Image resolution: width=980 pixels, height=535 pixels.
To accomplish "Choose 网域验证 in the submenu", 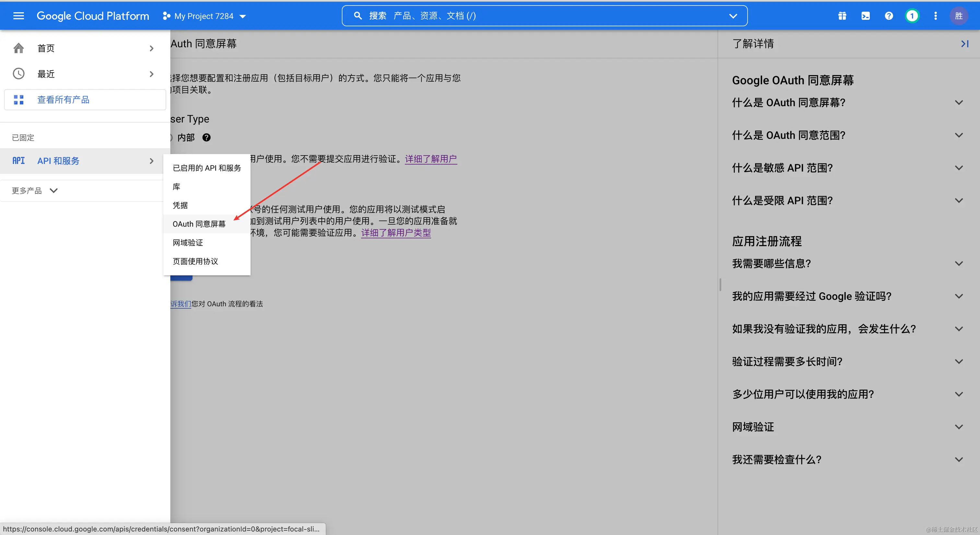I will pos(206,242).
